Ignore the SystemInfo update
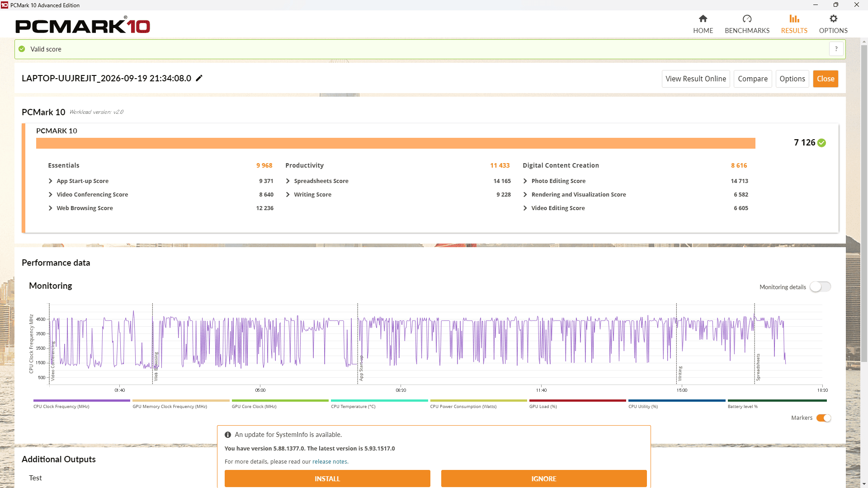868x488 pixels. 544,479
